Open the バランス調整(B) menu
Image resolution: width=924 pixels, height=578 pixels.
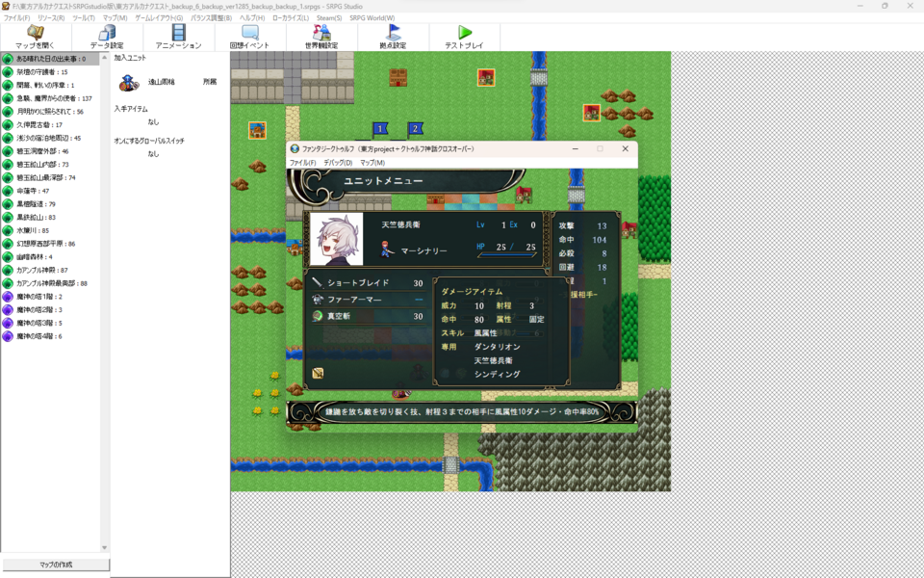click(x=211, y=18)
